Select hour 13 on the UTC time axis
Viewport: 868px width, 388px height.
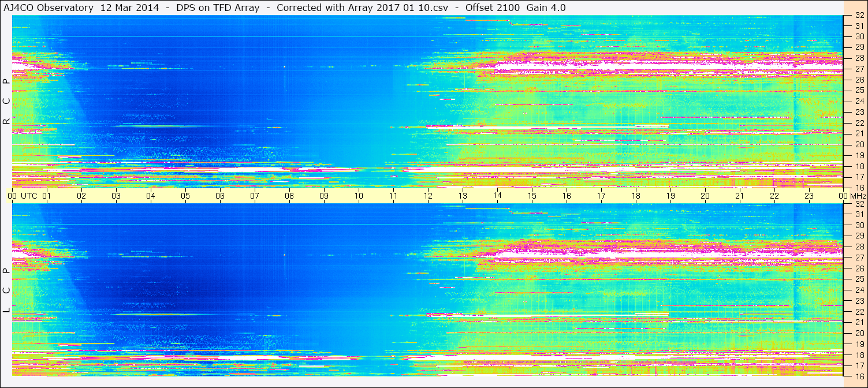(x=463, y=196)
